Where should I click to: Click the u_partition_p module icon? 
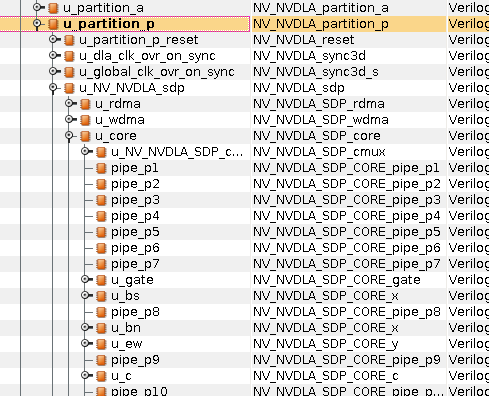click(x=53, y=24)
